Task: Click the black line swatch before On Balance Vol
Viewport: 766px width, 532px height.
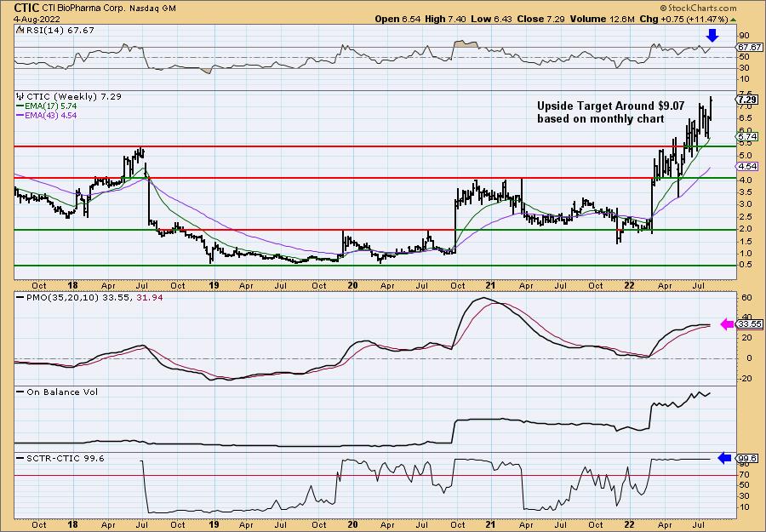Action: pos(20,392)
